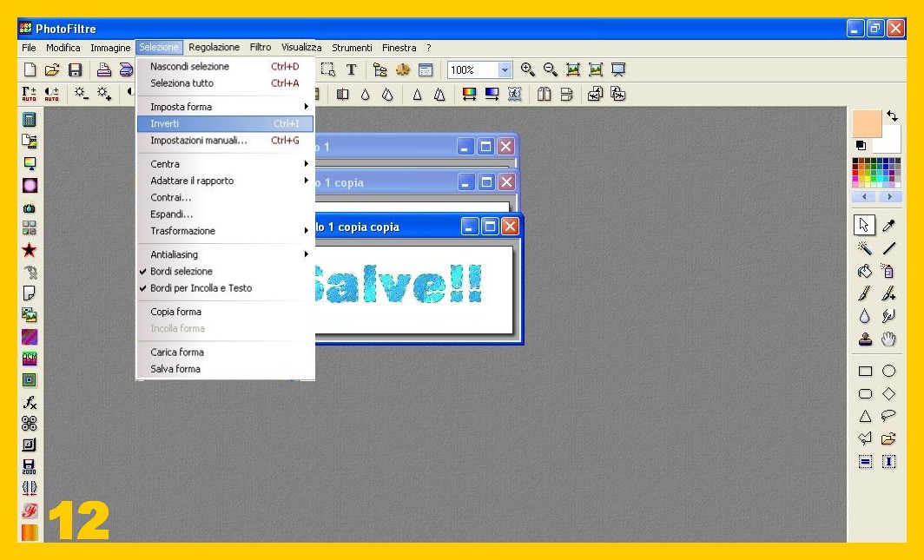Viewport: 924px width, 560px height.
Task: Click the Text tool icon
Action: coord(351,70)
